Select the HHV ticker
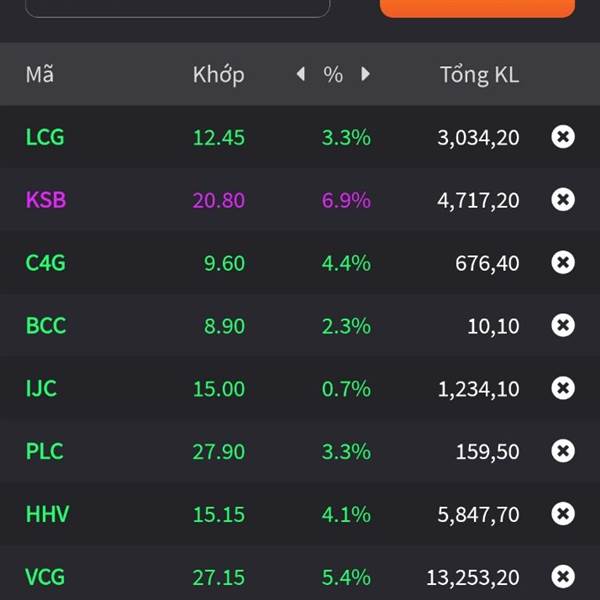This screenshot has height=600, width=600. coord(47,514)
